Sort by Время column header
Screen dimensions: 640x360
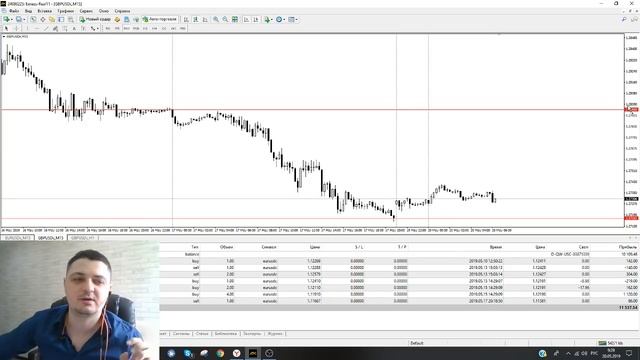click(496, 247)
